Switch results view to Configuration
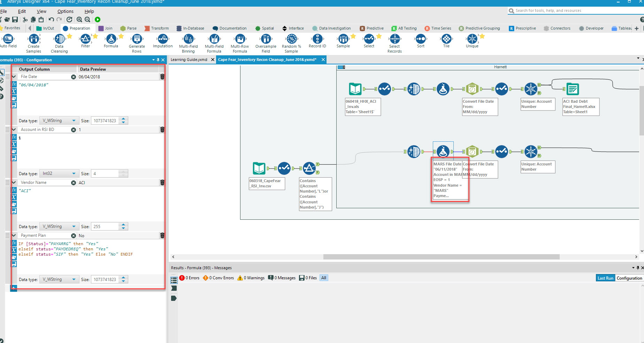Image resolution: width=644 pixels, height=343 pixels. (629, 278)
